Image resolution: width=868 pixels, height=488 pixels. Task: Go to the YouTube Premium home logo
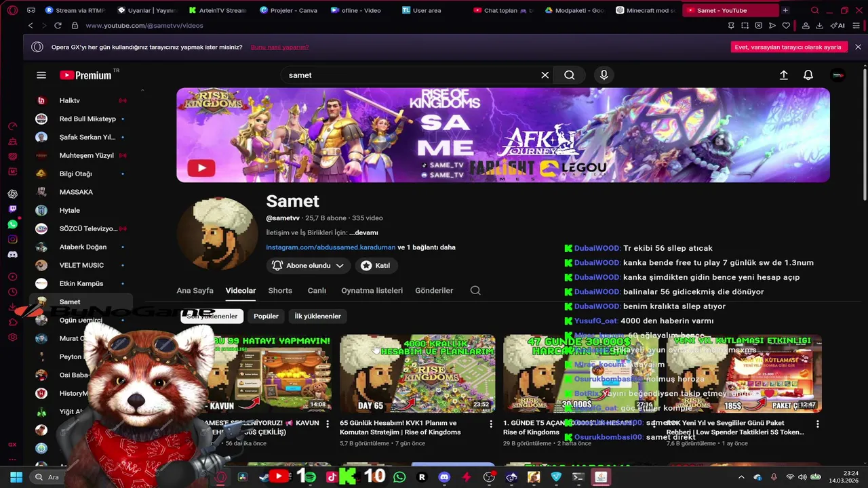[x=85, y=75]
